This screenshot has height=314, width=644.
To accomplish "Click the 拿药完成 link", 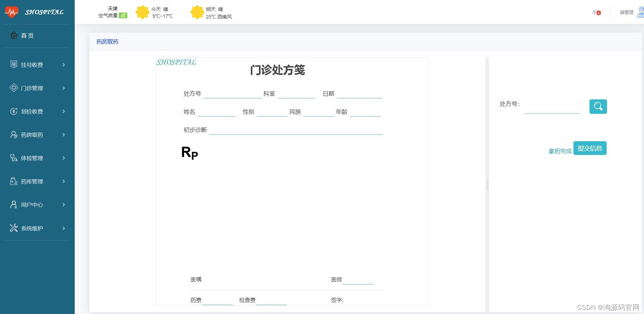I will coord(560,151).
